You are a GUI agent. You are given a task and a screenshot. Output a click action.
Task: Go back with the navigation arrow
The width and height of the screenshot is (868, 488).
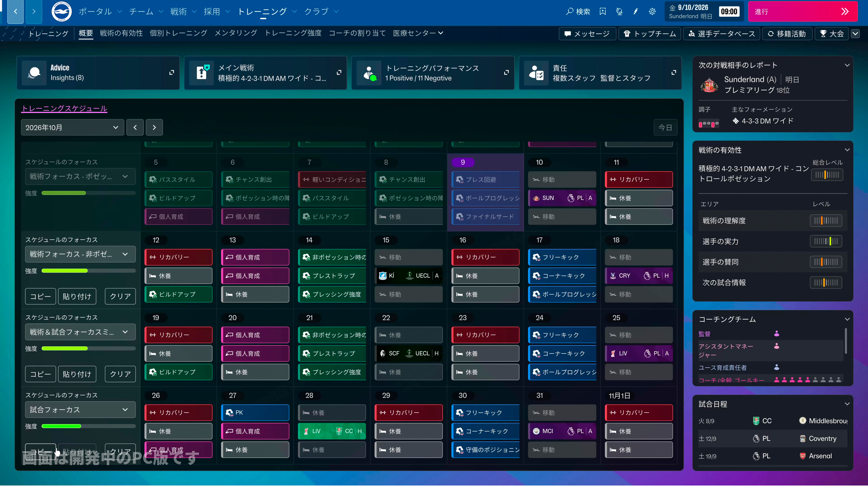click(x=16, y=12)
